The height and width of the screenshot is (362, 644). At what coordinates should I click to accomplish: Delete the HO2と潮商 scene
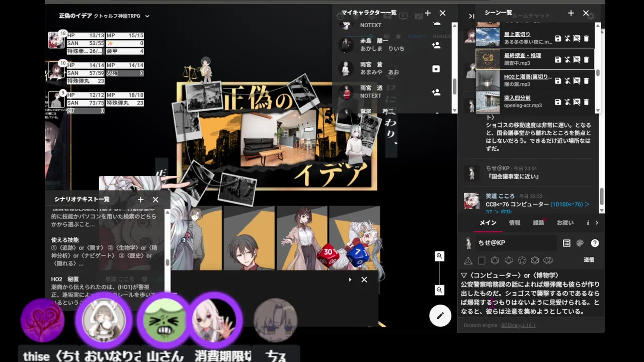586,81
